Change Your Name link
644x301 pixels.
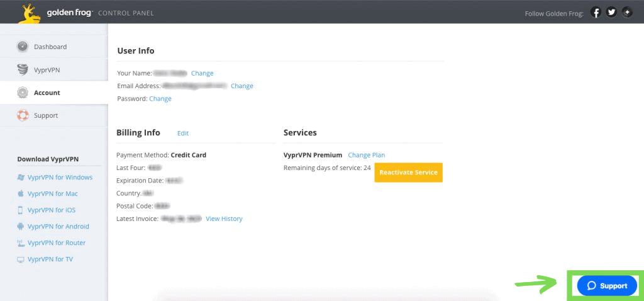202,73
